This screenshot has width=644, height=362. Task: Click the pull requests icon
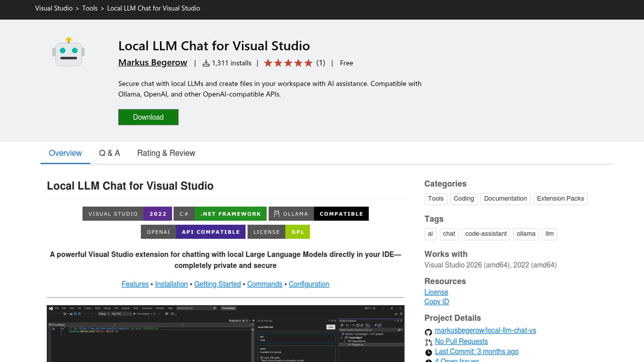click(428, 342)
